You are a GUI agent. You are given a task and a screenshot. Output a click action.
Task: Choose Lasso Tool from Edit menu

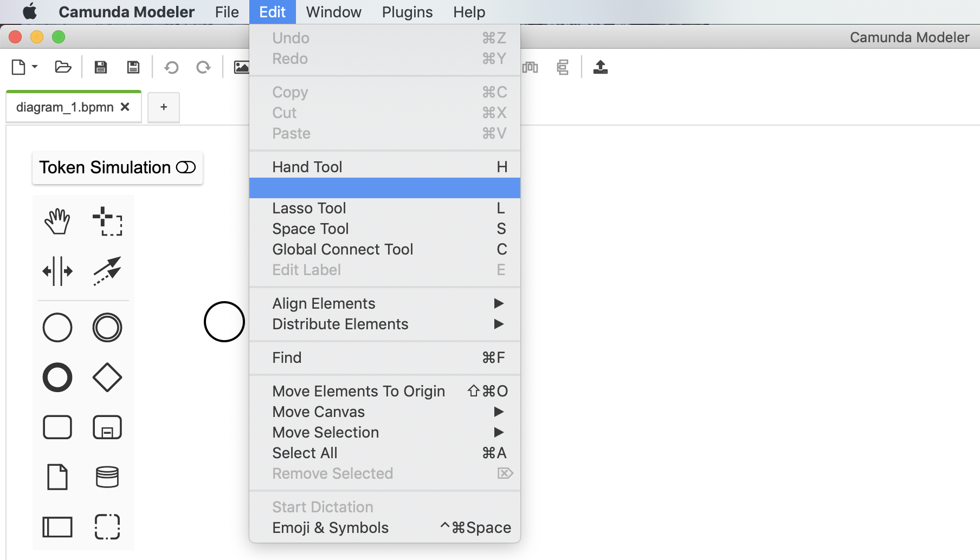tap(385, 208)
